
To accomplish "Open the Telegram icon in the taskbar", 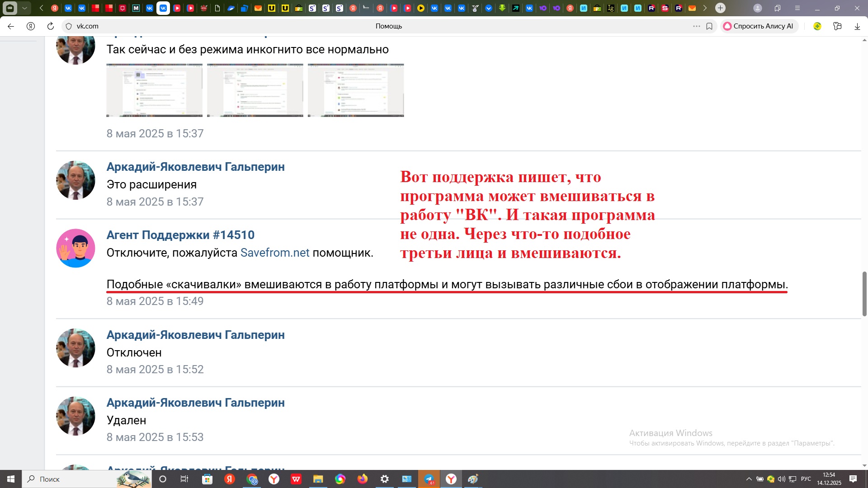I will (429, 479).
